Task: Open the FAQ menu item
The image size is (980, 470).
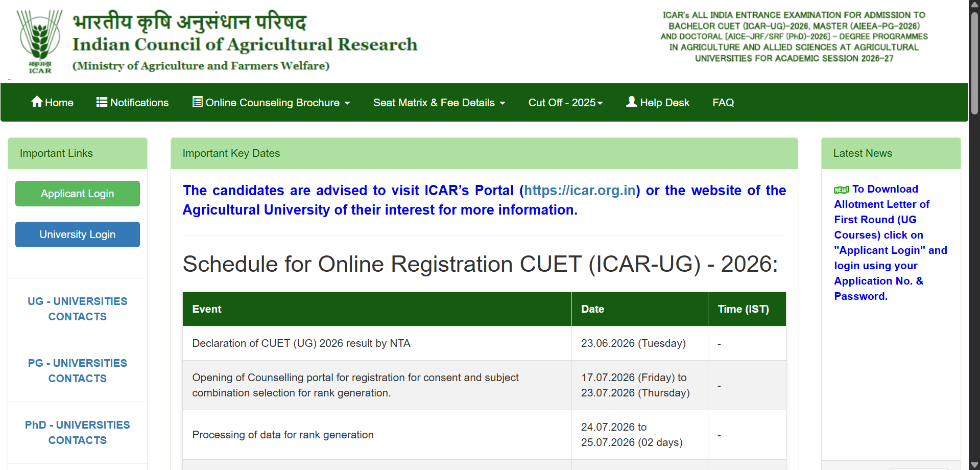Action: click(x=723, y=102)
